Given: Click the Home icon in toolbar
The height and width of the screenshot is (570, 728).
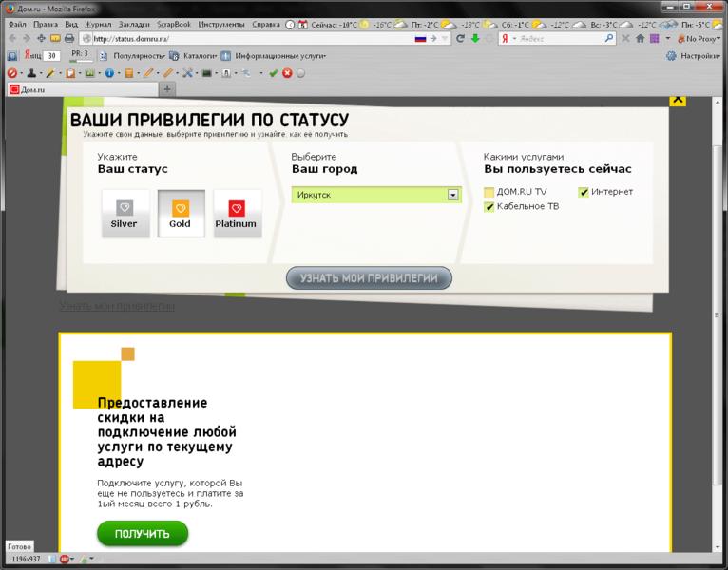Looking at the screenshot, I should coord(640,39).
